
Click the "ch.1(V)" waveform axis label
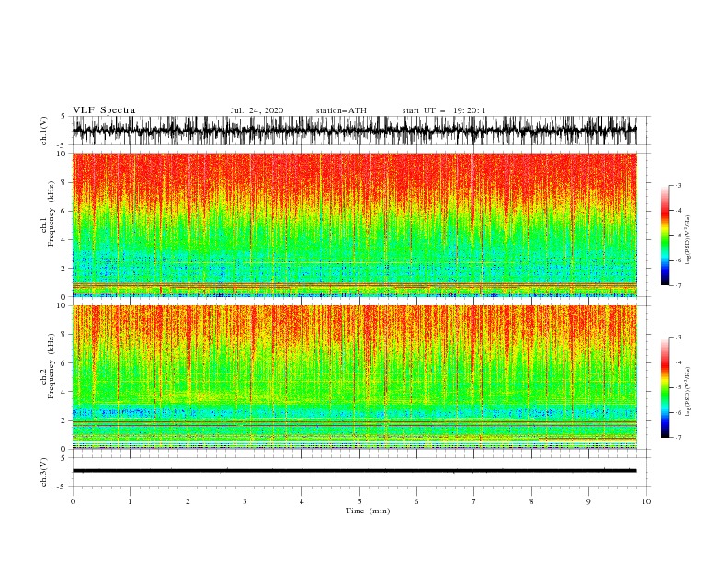[44, 131]
